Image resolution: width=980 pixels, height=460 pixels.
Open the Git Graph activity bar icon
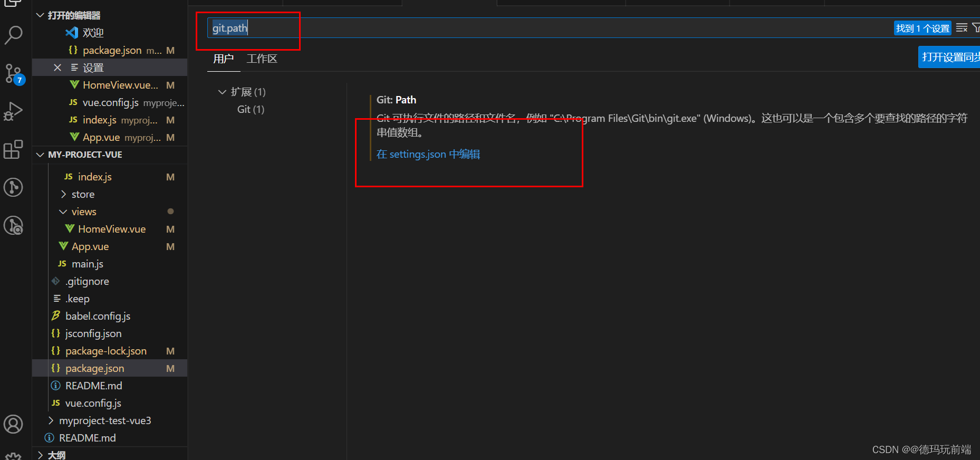coord(13,187)
